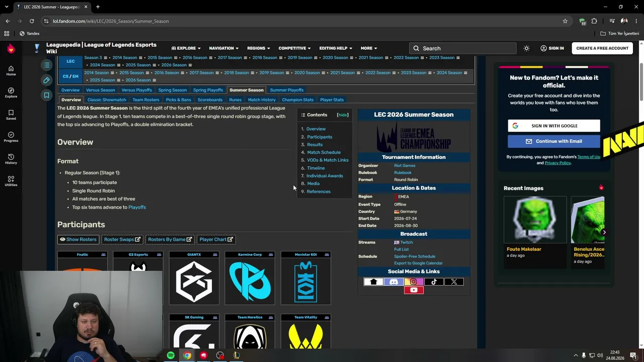The width and height of the screenshot is (644, 362).
Task: Open the Player Chart button
Action: pos(216,239)
